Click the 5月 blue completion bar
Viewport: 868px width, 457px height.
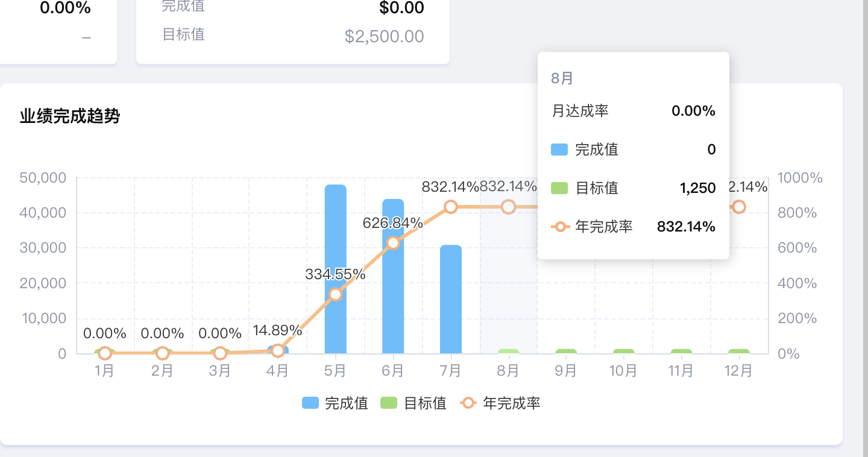[x=336, y=269]
